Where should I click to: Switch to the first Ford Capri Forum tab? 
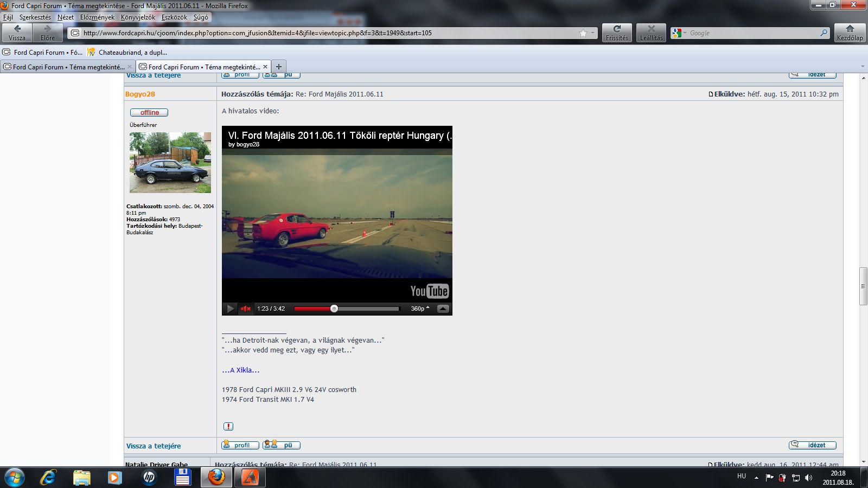65,67
